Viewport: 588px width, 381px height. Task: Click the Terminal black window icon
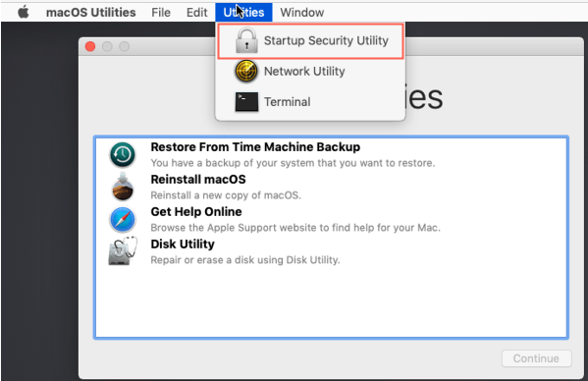246,101
